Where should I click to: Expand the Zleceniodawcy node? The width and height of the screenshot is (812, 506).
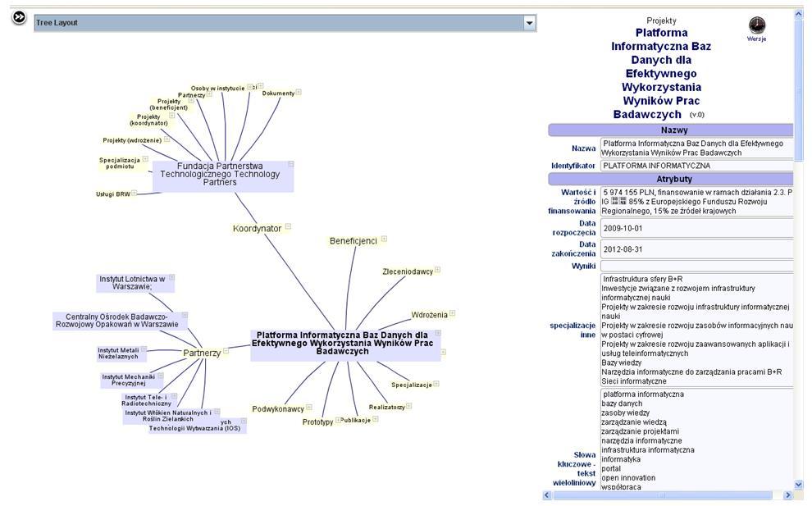coord(438,269)
